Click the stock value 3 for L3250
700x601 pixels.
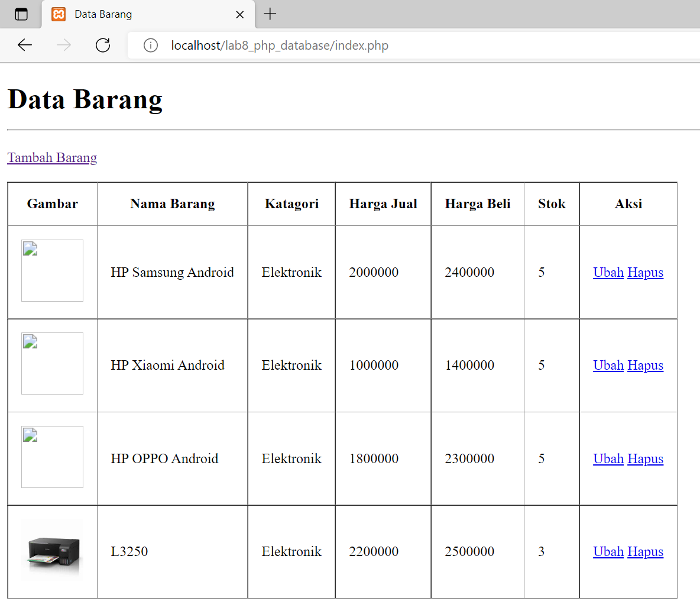pos(541,551)
